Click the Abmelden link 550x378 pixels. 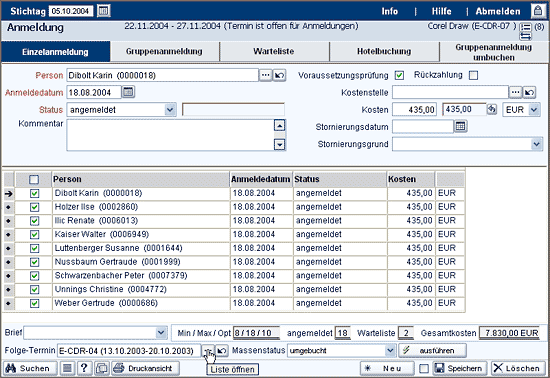498,11
